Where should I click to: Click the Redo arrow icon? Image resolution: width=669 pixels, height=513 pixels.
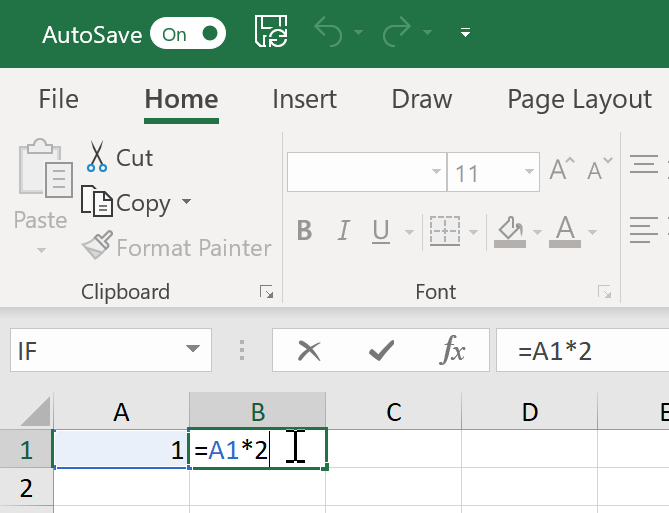coord(397,31)
